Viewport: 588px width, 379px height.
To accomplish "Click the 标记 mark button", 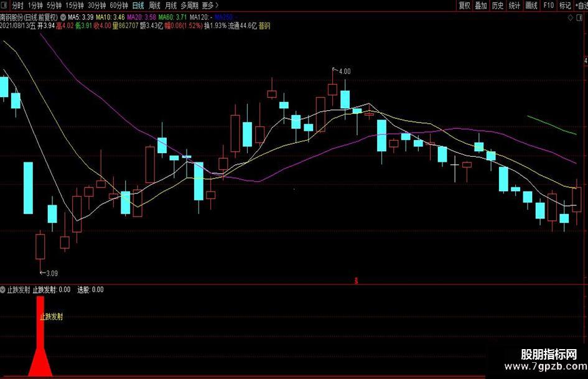I will point(565,5).
